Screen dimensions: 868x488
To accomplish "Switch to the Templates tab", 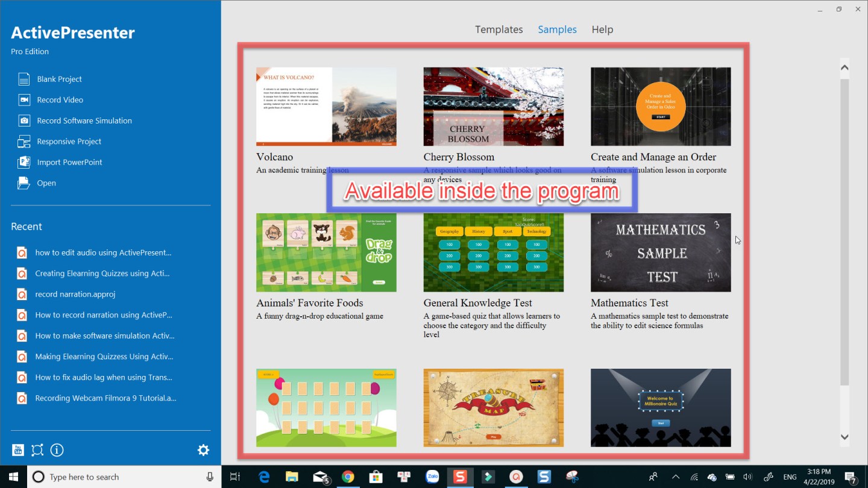I will [x=498, y=30].
